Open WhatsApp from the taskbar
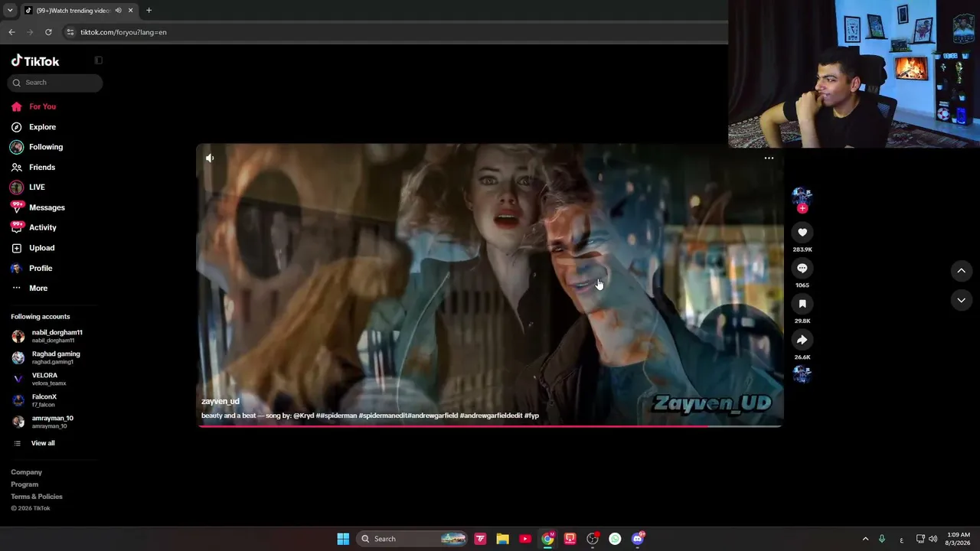The width and height of the screenshot is (980, 551). 615,539
